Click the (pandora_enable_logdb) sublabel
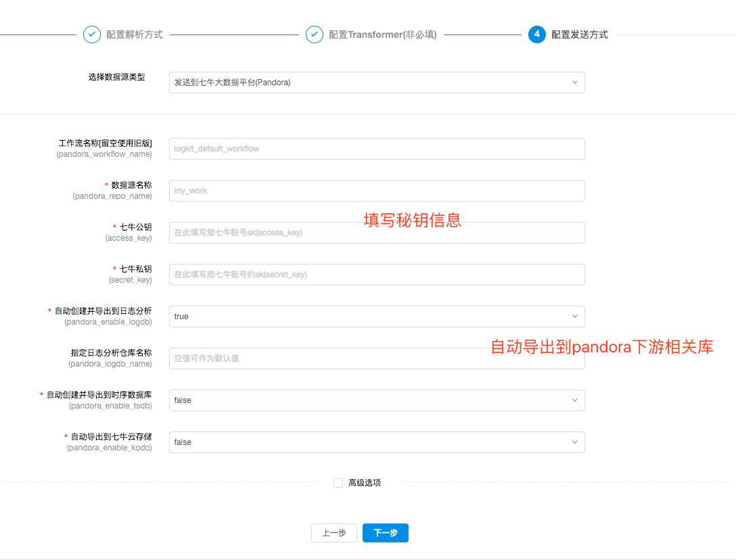736x560 pixels. pos(108,322)
